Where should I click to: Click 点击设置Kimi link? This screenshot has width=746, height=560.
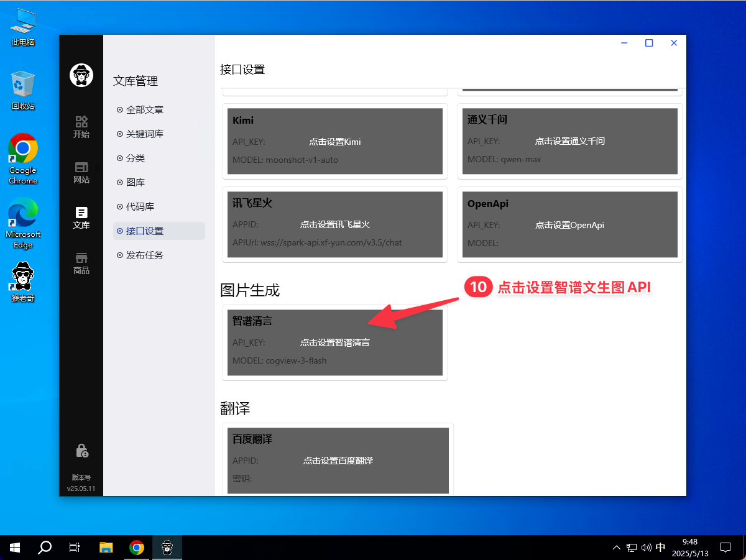pyautogui.click(x=335, y=141)
